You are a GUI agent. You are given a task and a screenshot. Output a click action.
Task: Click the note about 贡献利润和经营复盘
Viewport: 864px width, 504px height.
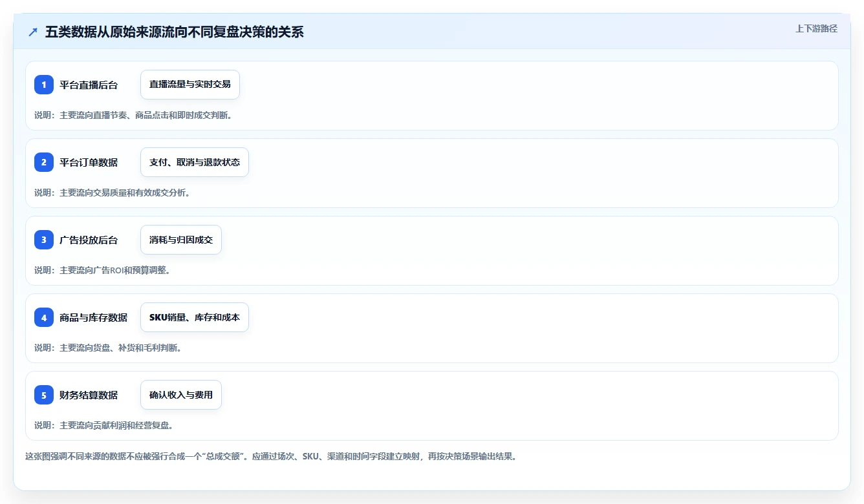pos(103,425)
